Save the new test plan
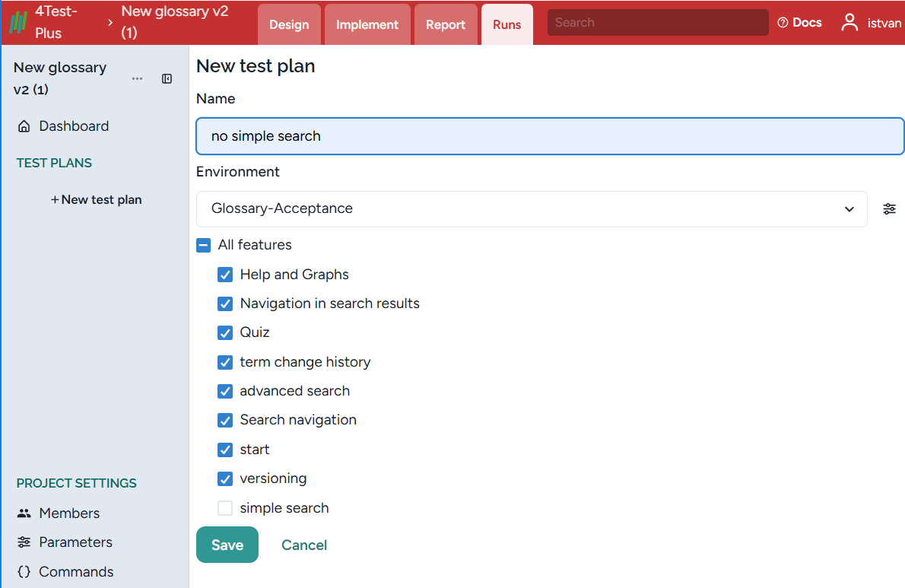Screen dimensions: 905x588 pyautogui.click(x=227, y=545)
